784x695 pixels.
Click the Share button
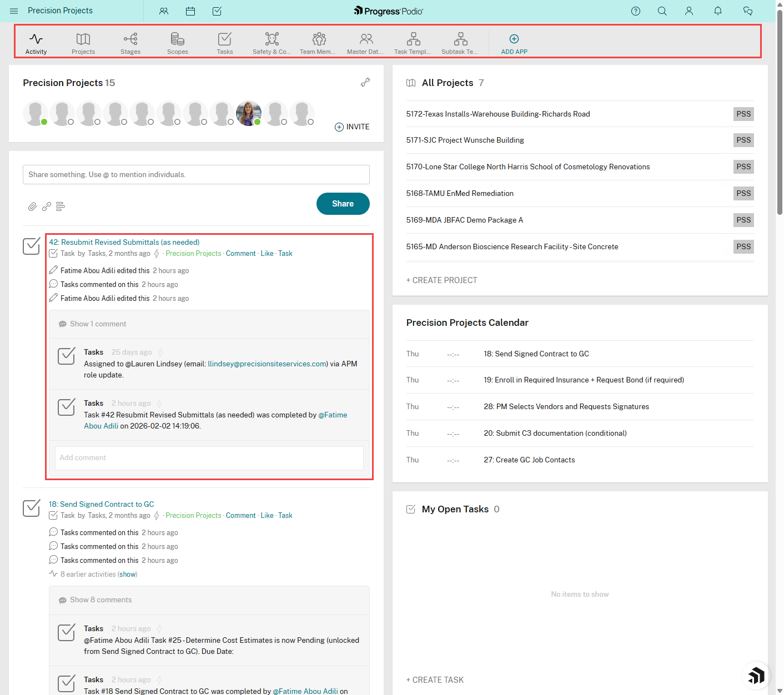coord(343,204)
